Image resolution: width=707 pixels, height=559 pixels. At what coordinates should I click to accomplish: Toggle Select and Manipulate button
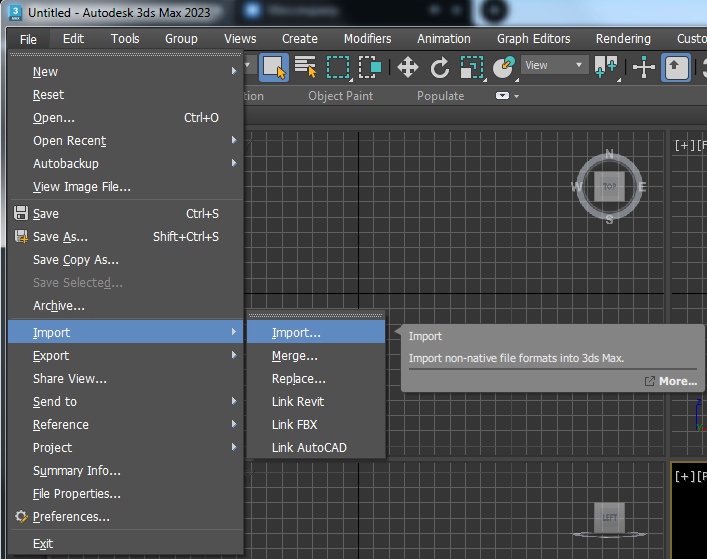pyautogui.click(x=644, y=67)
